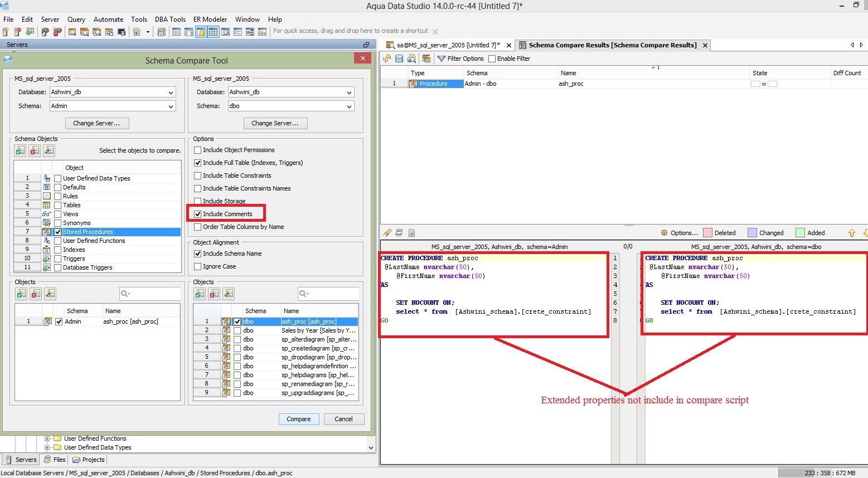The image size is (868, 478).
Task: Click the highlighted database cylinder toolbar icon
Action: pyautogui.click(x=201, y=32)
